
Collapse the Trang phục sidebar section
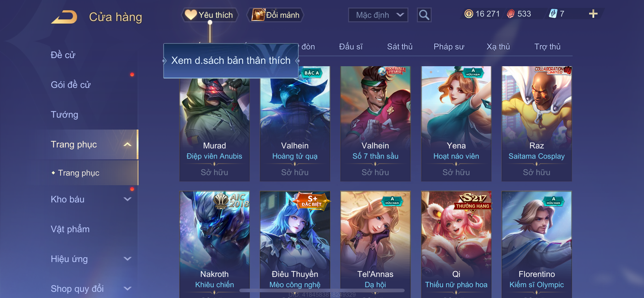pyautogui.click(x=127, y=144)
